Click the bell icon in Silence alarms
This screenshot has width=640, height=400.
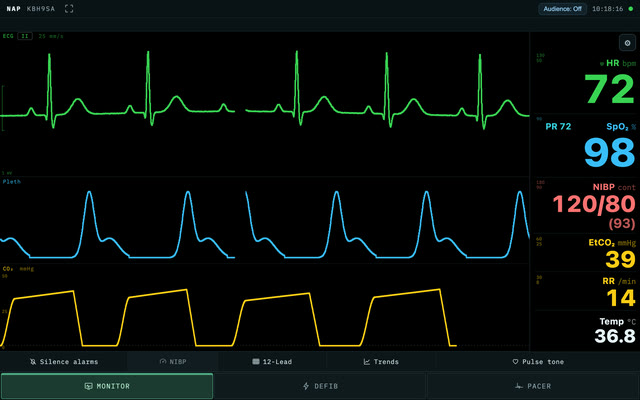point(33,362)
